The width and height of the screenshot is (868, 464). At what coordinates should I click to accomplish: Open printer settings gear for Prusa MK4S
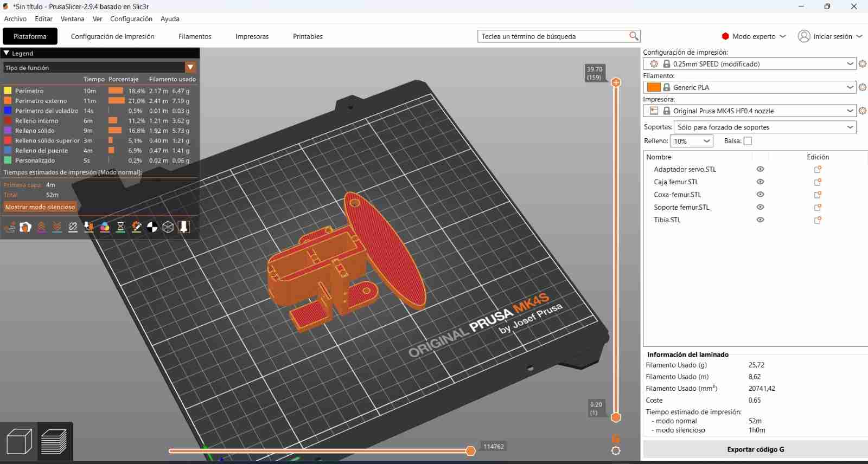[863, 111]
